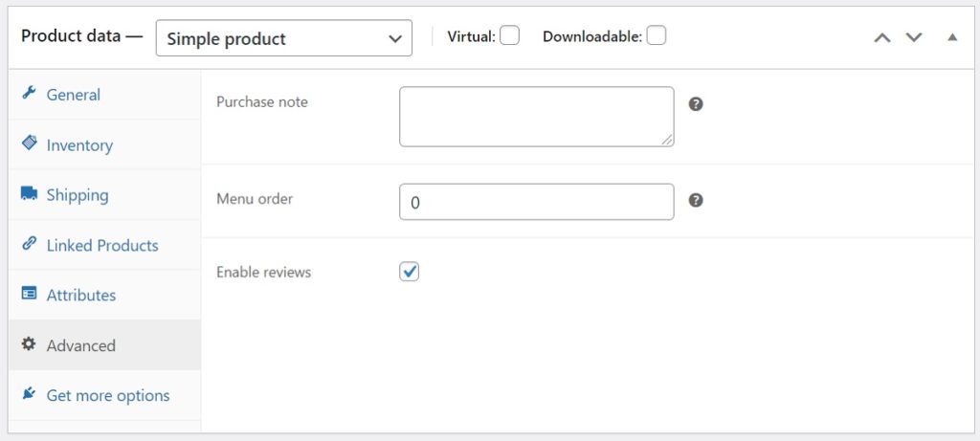Click the Attributes table icon

point(29,293)
